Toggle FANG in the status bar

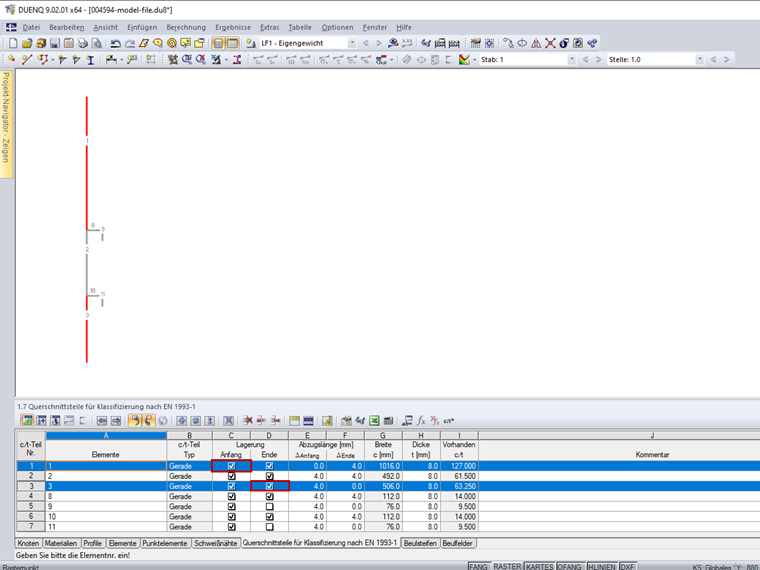coord(478,566)
